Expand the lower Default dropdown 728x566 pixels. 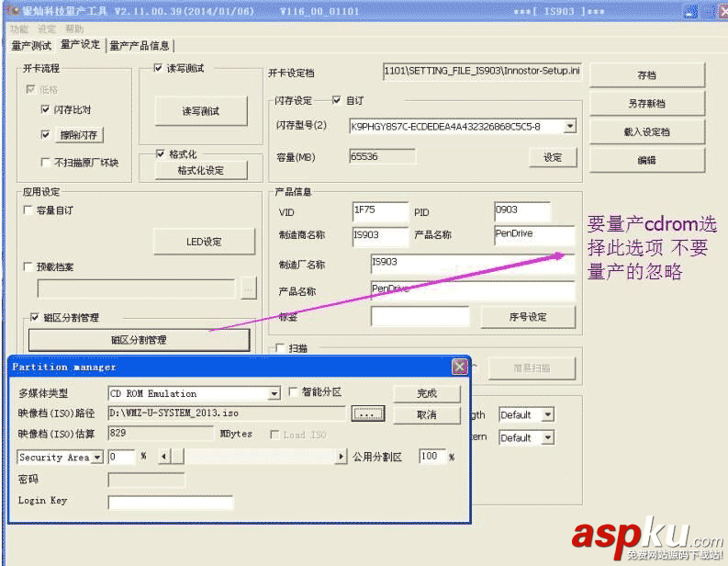548,437
